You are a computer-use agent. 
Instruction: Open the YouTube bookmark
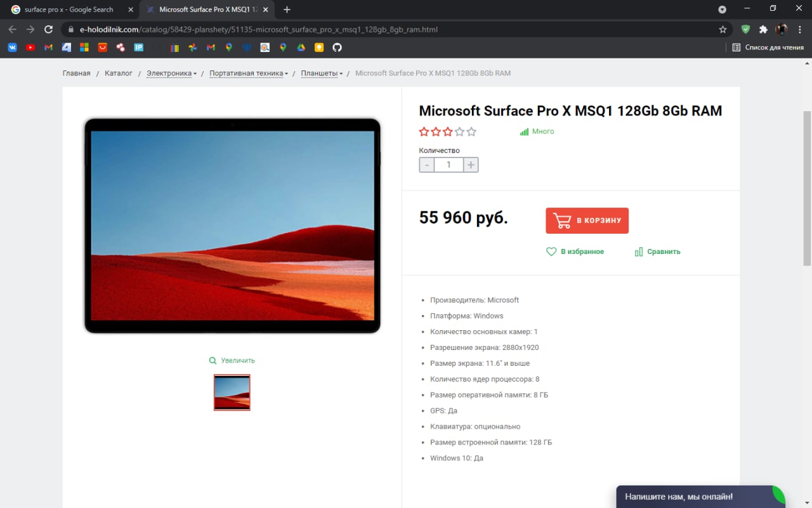pos(30,48)
